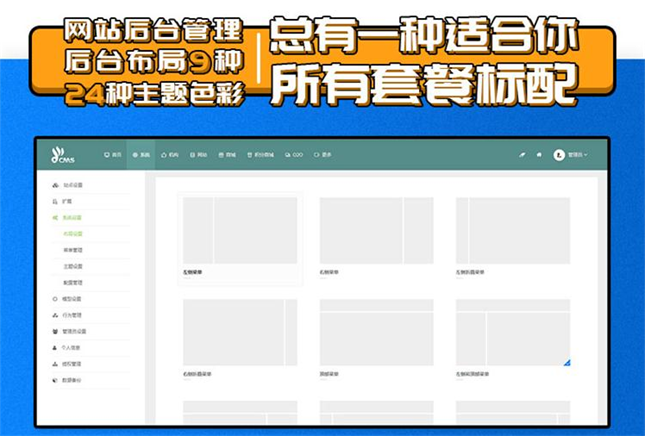Switch to the 首页 top navigation tab
The width and height of the screenshot is (645, 436).
click(113, 155)
